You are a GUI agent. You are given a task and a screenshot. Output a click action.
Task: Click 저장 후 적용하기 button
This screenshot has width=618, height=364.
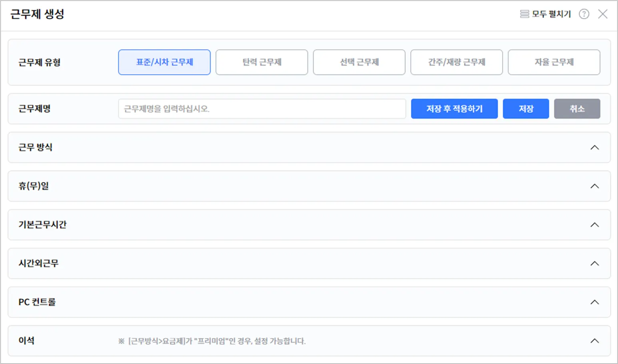(x=455, y=109)
